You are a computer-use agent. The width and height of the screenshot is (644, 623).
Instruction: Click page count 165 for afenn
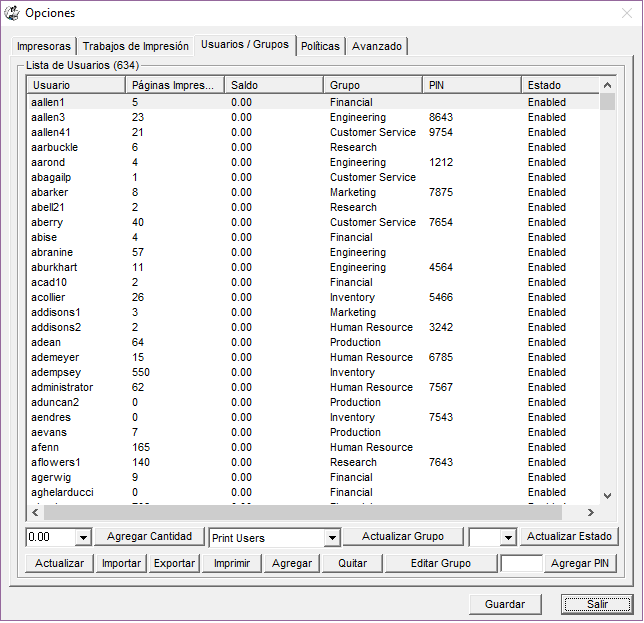(141, 447)
